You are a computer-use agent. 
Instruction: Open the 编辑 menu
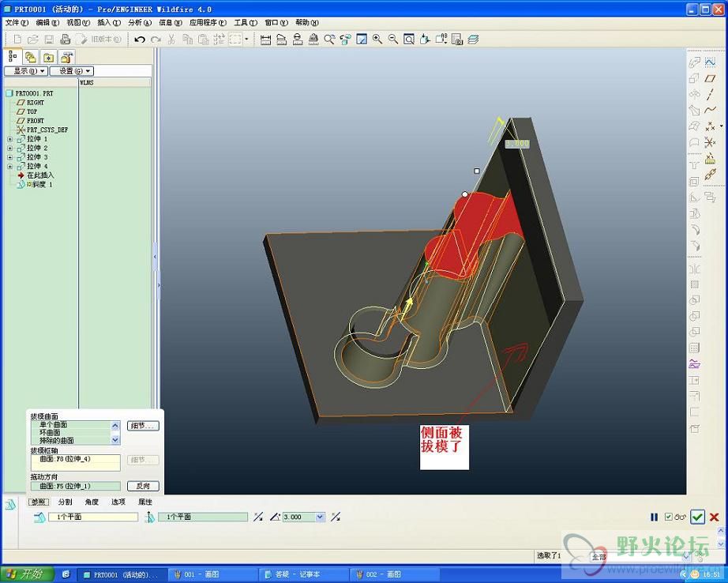click(x=47, y=22)
